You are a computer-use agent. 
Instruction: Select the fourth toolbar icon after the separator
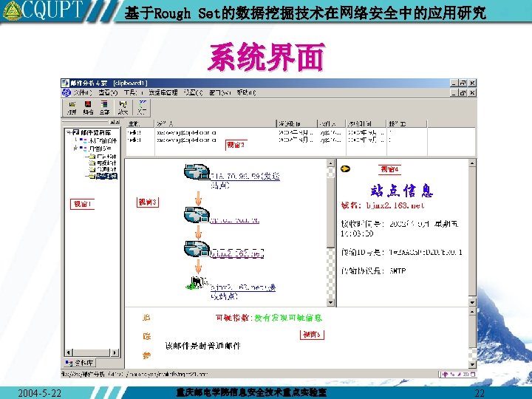(x=123, y=108)
